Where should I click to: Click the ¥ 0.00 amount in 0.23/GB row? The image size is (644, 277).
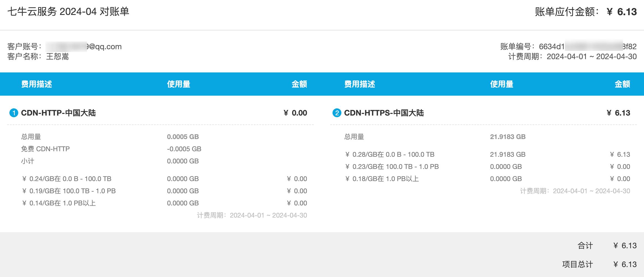(x=620, y=166)
